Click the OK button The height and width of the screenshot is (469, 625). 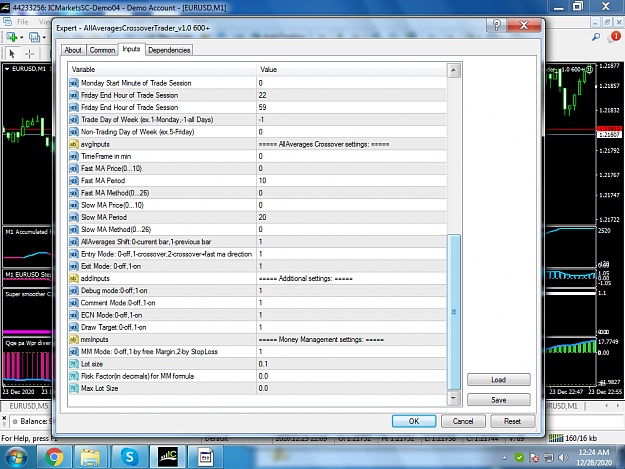(x=414, y=421)
